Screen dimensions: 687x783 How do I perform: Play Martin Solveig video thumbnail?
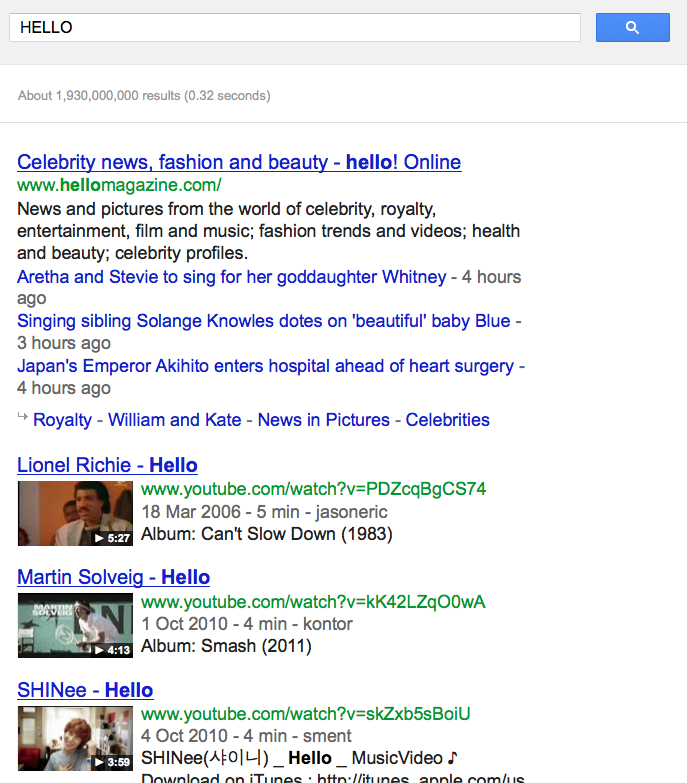[75, 625]
